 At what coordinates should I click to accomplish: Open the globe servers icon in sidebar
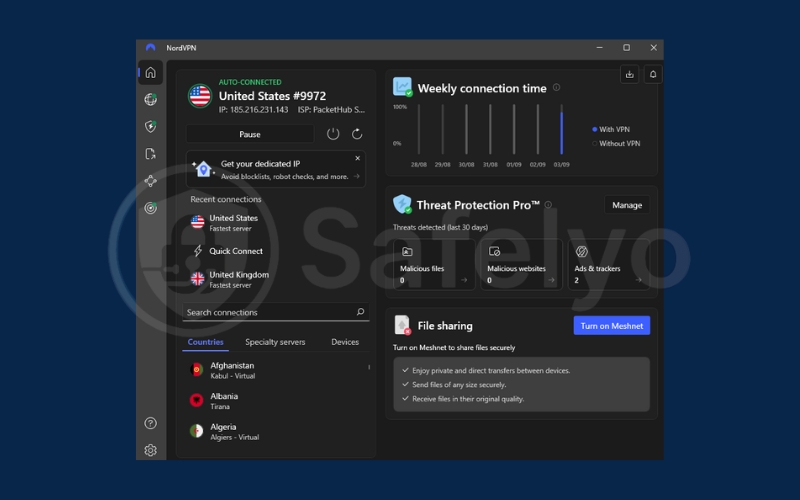tap(151, 99)
